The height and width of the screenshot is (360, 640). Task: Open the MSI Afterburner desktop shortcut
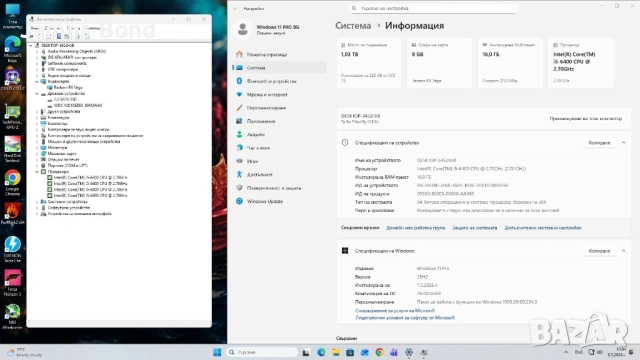[x=12, y=316]
